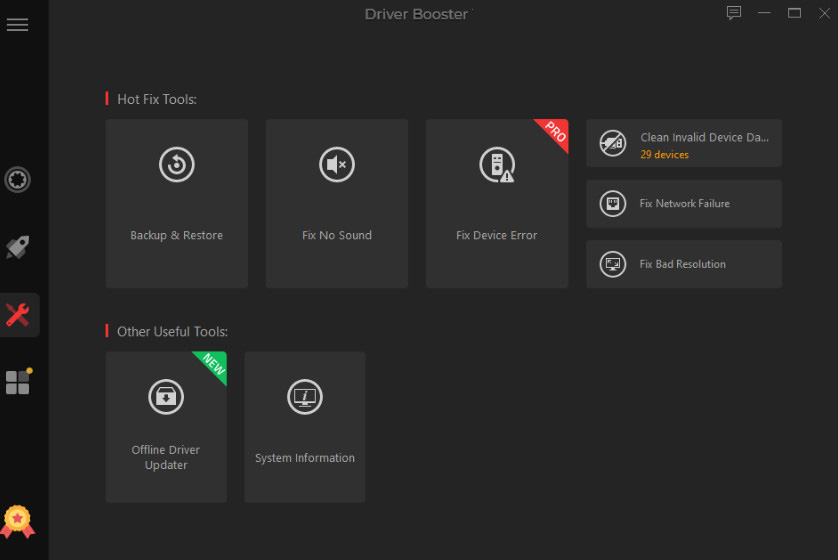Open the hamburger menu
Image resolution: width=838 pixels, height=560 pixels.
[18, 25]
